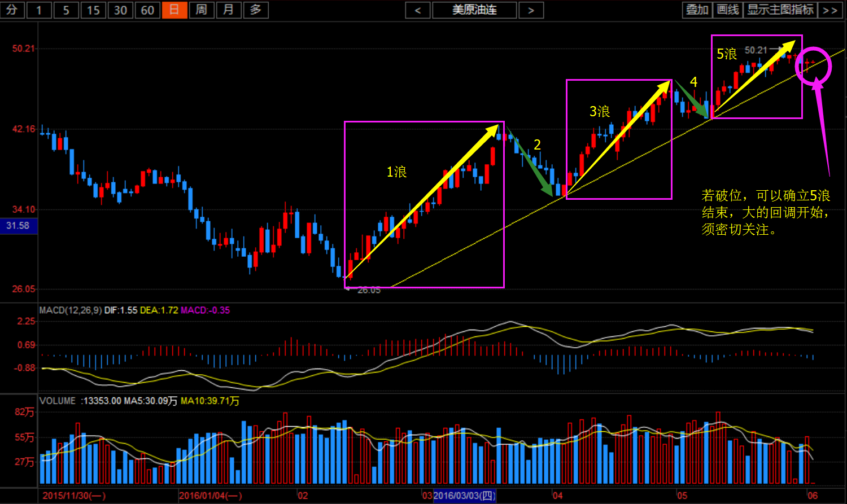847x504 pixels.
Task: Select the 60-minute timeframe button
Action: [147, 10]
